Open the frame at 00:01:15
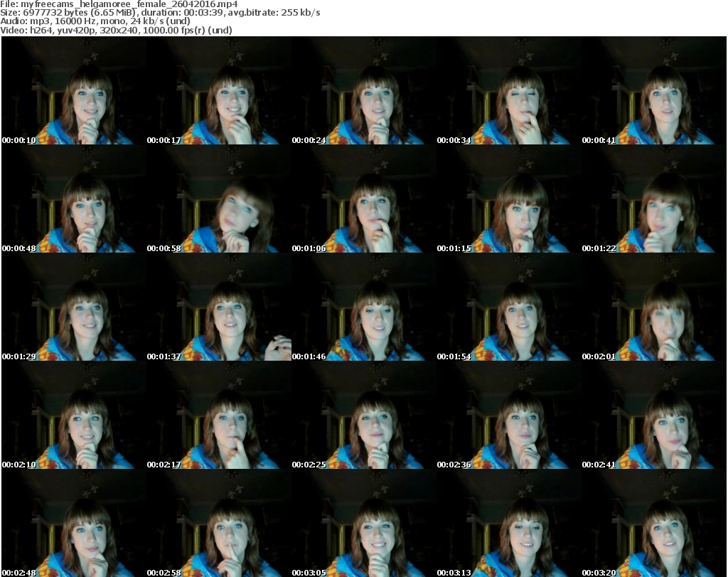This screenshot has width=728, height=577. point(509,198)
